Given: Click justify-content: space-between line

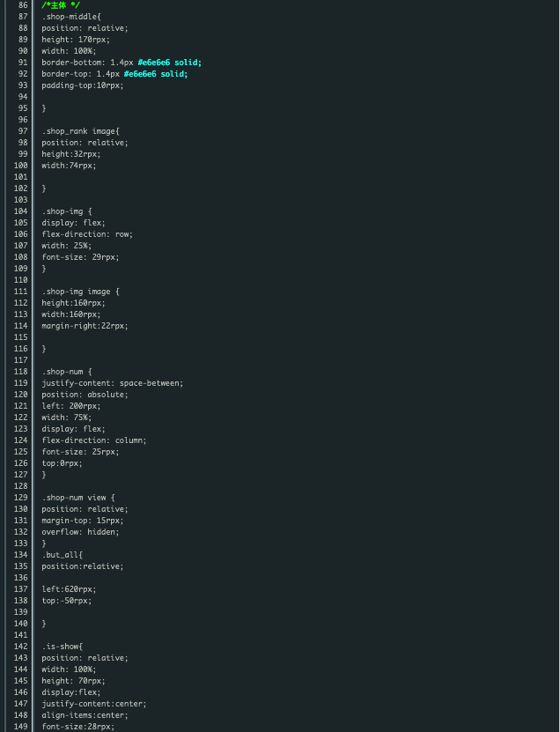Looking at the screenshot, I should pos(112,383).
